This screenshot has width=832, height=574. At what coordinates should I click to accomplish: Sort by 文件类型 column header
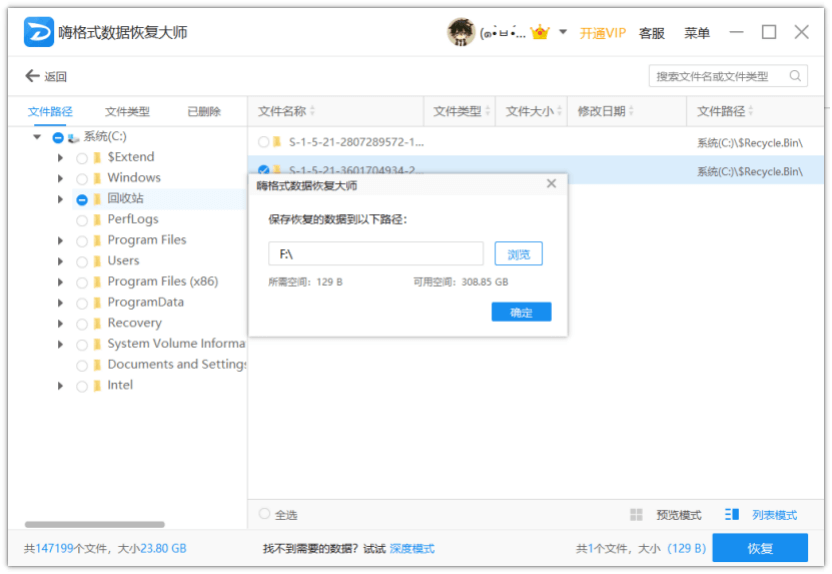(461, 111)
